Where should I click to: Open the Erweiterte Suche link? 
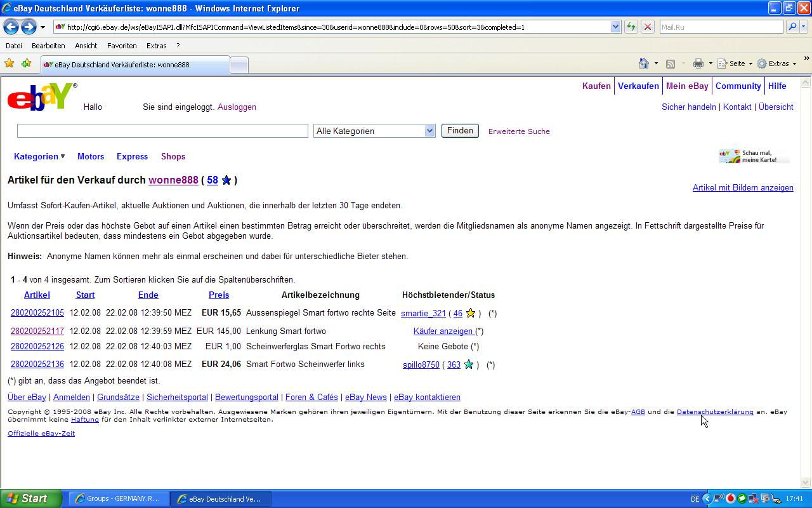click(x=519, y=131)
